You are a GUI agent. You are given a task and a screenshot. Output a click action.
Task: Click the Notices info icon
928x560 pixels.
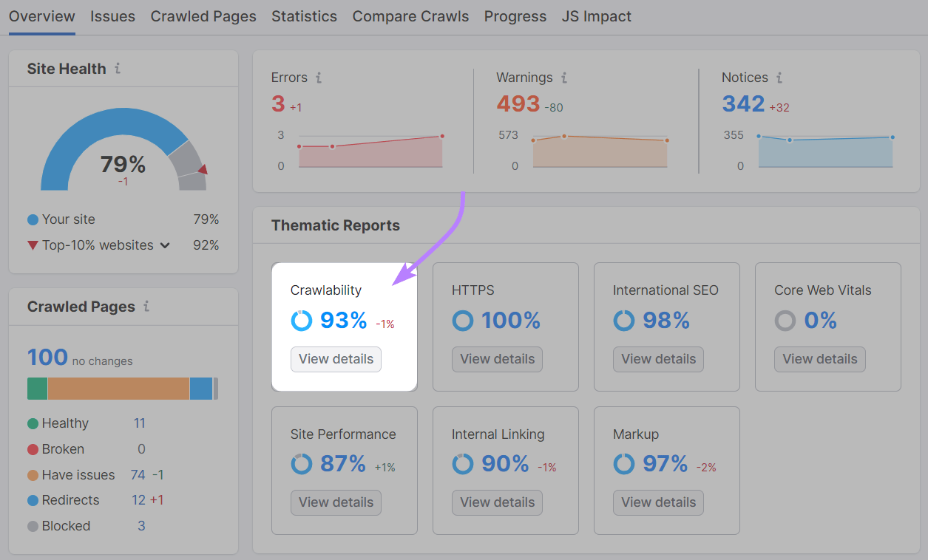[780, 77]
